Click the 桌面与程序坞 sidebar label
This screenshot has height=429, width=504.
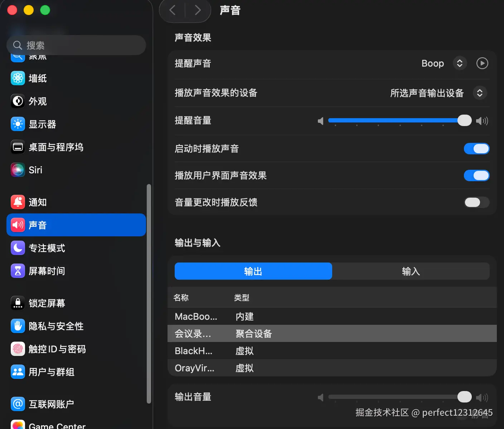tap(56, 147)
